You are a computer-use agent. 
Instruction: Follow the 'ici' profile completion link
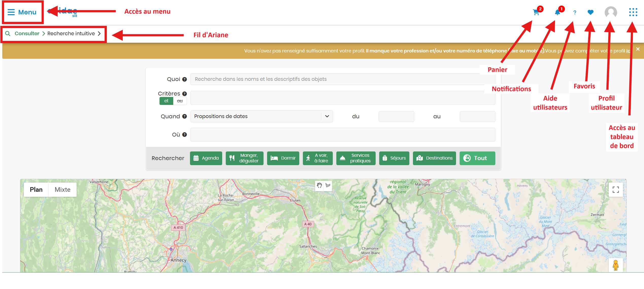(628, 51)
